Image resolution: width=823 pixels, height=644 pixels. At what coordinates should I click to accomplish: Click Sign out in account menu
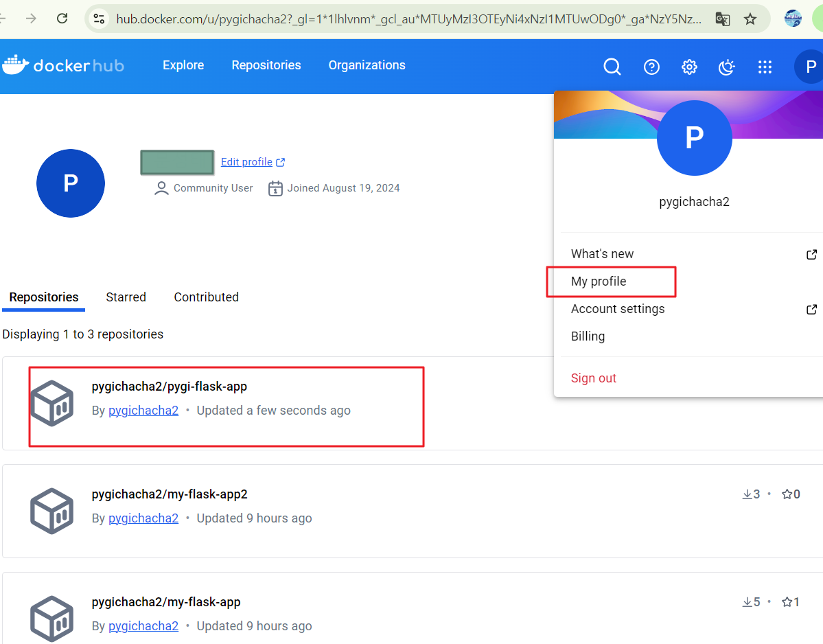pos(593,378)
